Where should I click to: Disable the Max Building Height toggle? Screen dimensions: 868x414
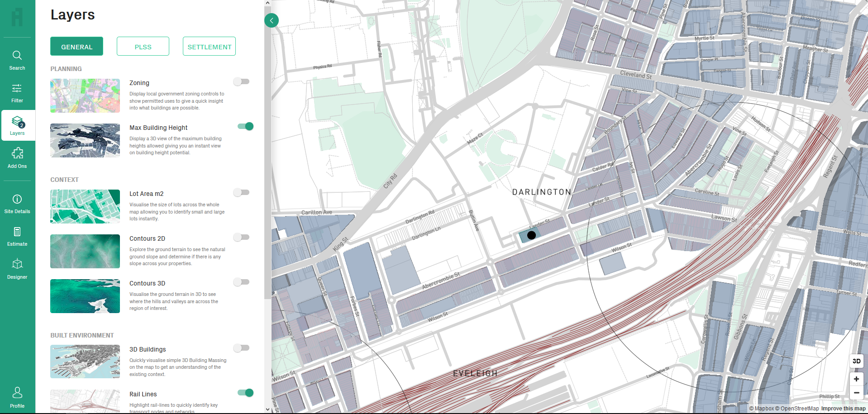(x=245, y=126)
